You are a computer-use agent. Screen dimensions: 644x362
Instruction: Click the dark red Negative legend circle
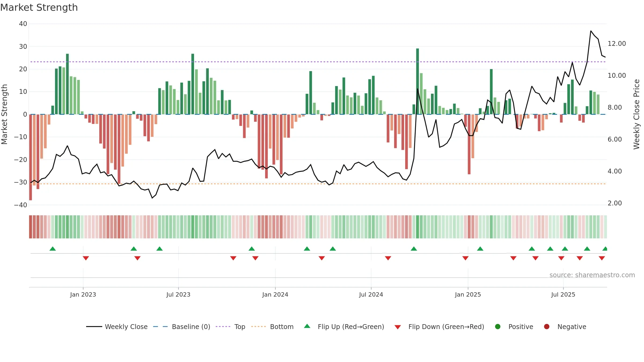pyautogui.click(x=547, y=327)
